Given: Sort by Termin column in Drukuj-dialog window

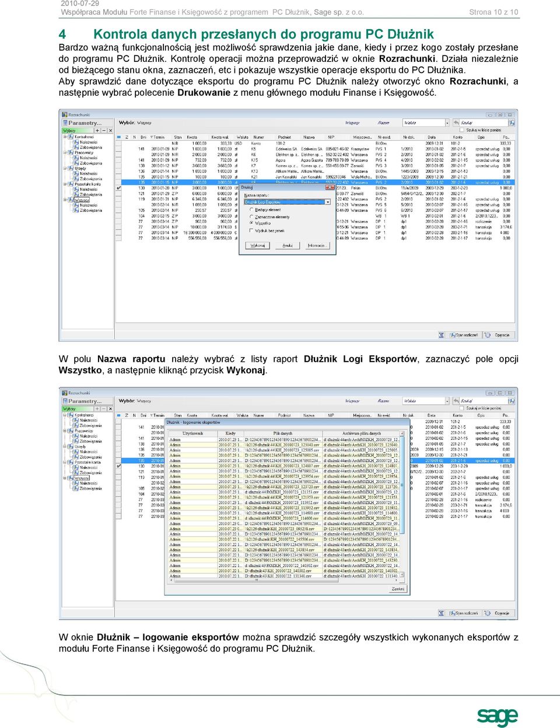Looking at the screenshot, I should (x=159, y=137).
